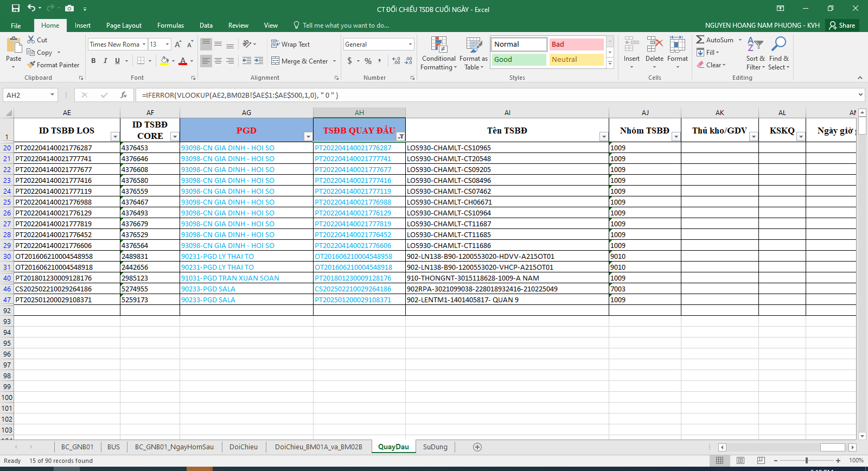Open the active filter on TSĐB QUAY ĐẦU
The height and width of the screenshot is (471, 868).
400,136
